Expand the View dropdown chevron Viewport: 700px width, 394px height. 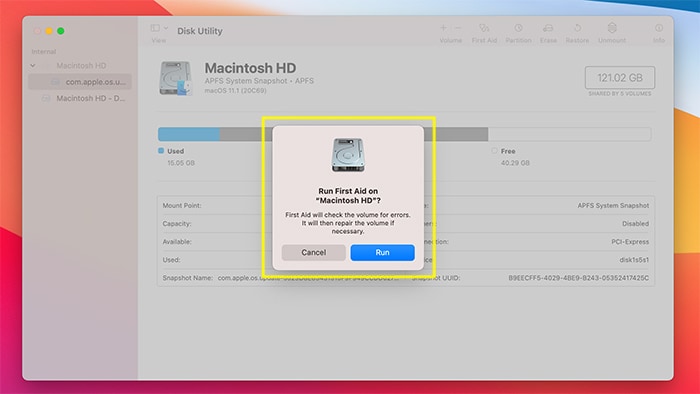166,28
